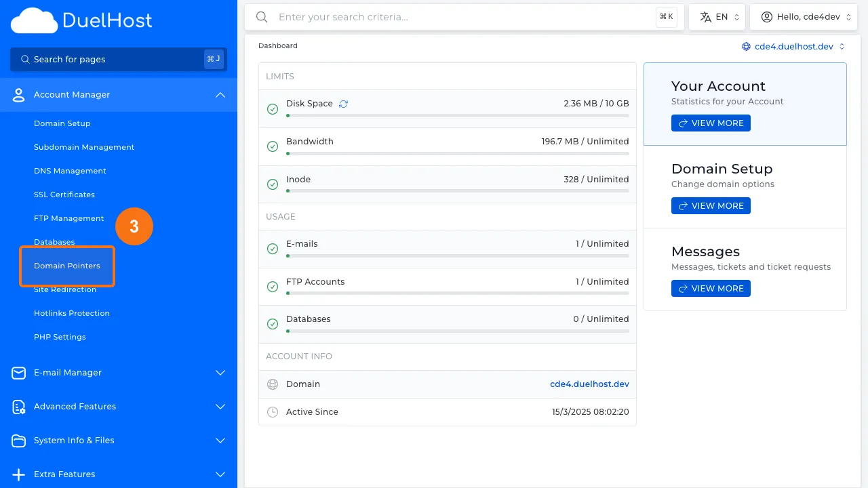The height and width of the screenshot is (488, 868).
Task: Go to DNS Management page
Action: [70, 171]
